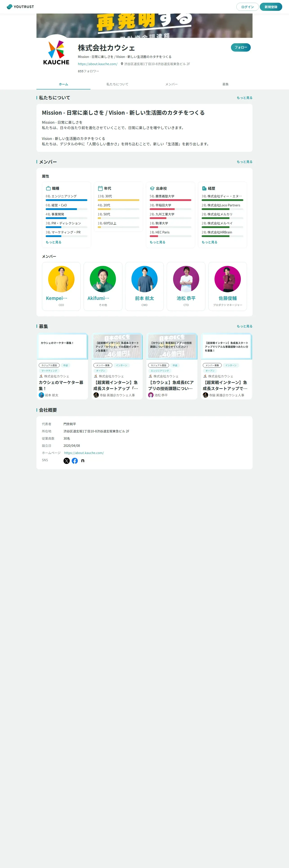Expand 職種 list with もっと見る

point(54,242)
